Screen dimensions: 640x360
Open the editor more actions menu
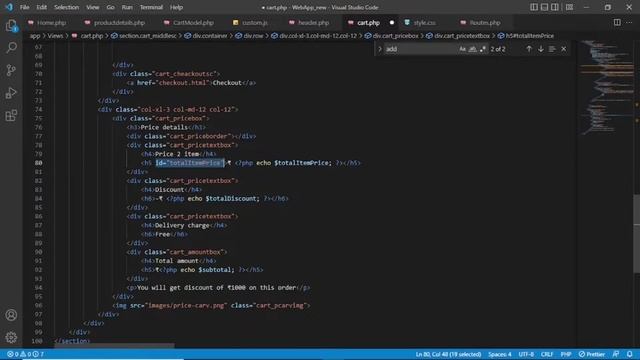(x=629, y=22)
